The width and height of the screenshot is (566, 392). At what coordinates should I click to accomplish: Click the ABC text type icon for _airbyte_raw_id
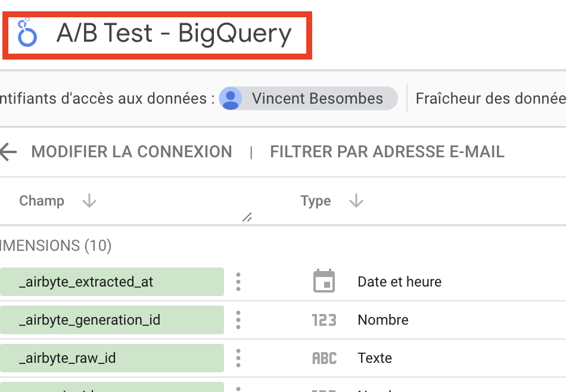pos(324,358)
